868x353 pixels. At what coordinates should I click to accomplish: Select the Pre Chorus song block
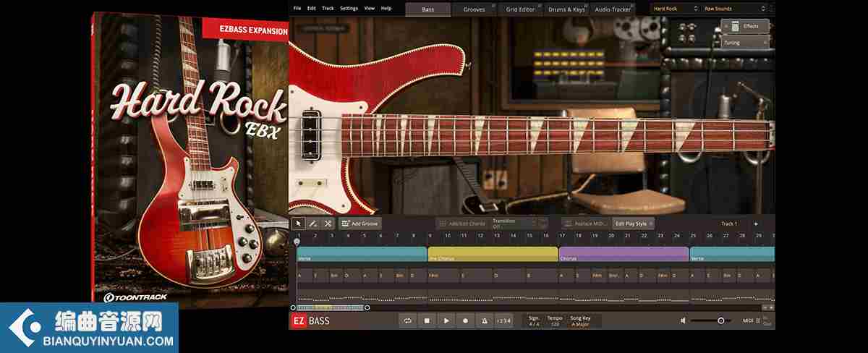493,255
